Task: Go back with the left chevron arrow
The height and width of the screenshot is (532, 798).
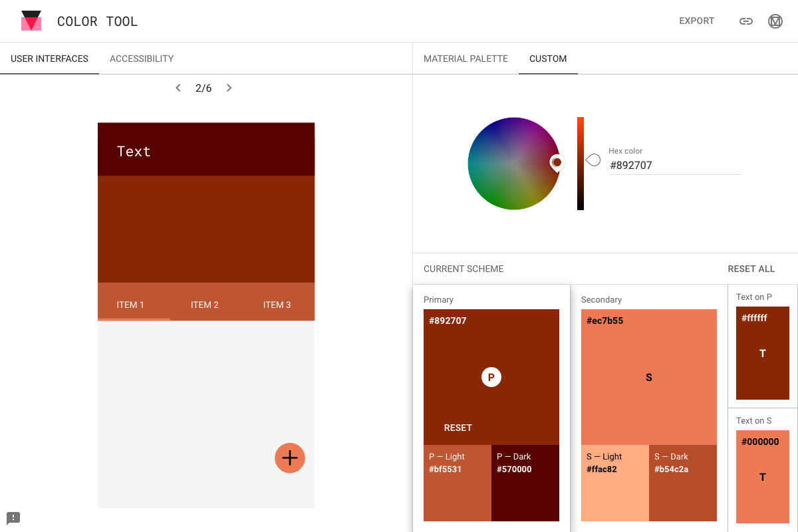Action: tap(178, 87)
